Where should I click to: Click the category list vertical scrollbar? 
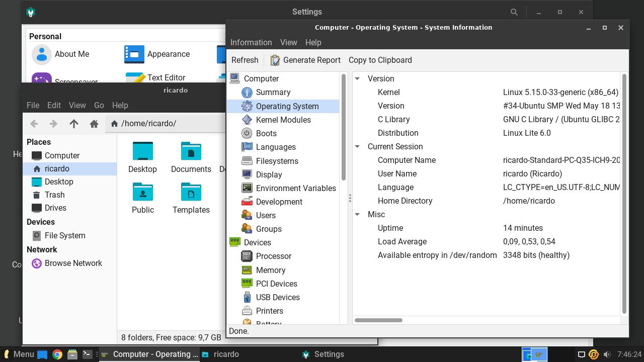click(344, 127)
